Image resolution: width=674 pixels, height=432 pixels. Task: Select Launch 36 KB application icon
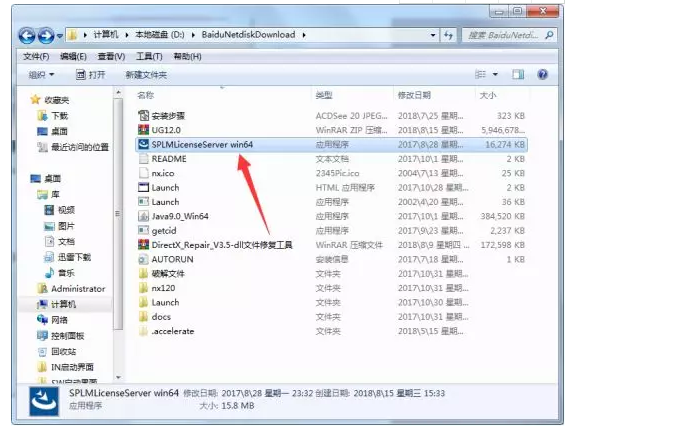[143, 202]
